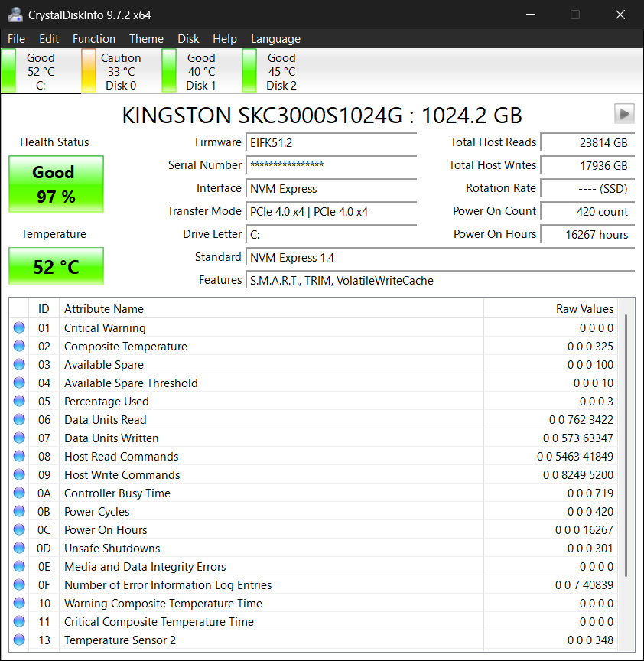Click the Features S.M.A.R.T., TRIM field
The image size is (644, 661).
pyautogui.click(x=441, y=280)
